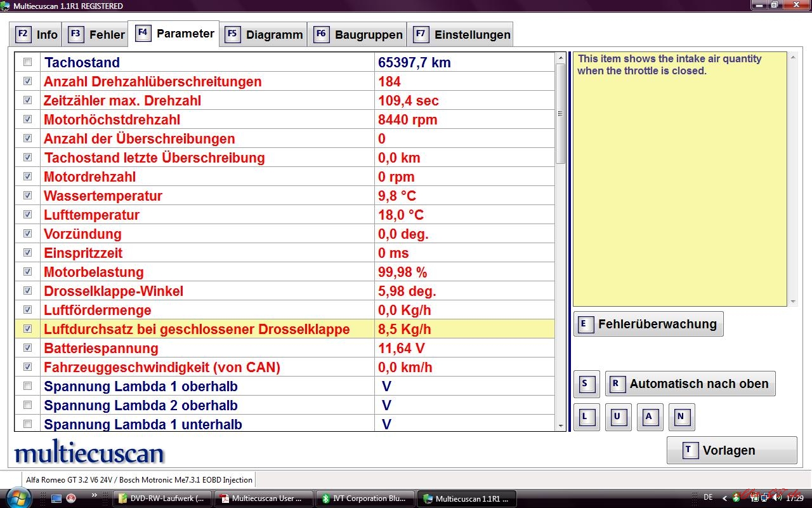The height and width of the screenshot is (508, 812).
Task: Click parameter list scroll down arrow
Action: tap(560, 425)
